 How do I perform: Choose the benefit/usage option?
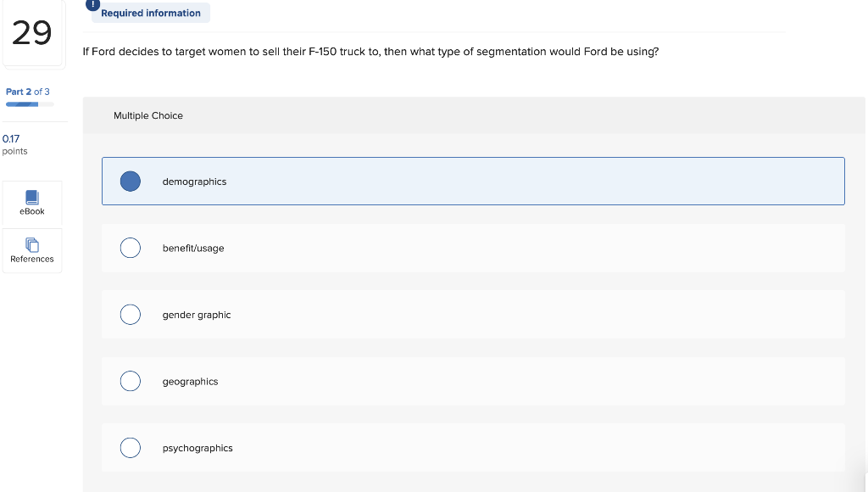tap(131, 248)
